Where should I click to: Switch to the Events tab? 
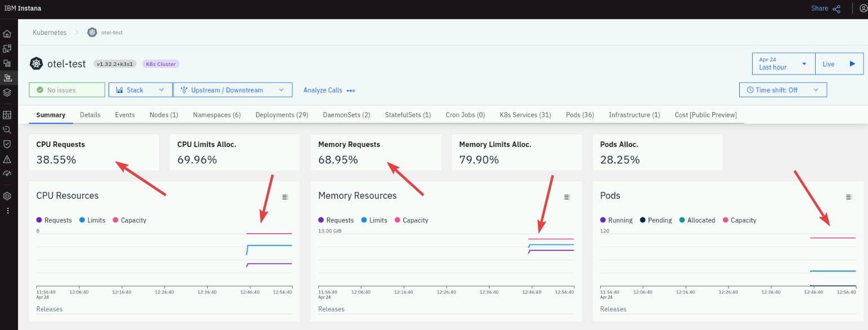coord(125,115)
